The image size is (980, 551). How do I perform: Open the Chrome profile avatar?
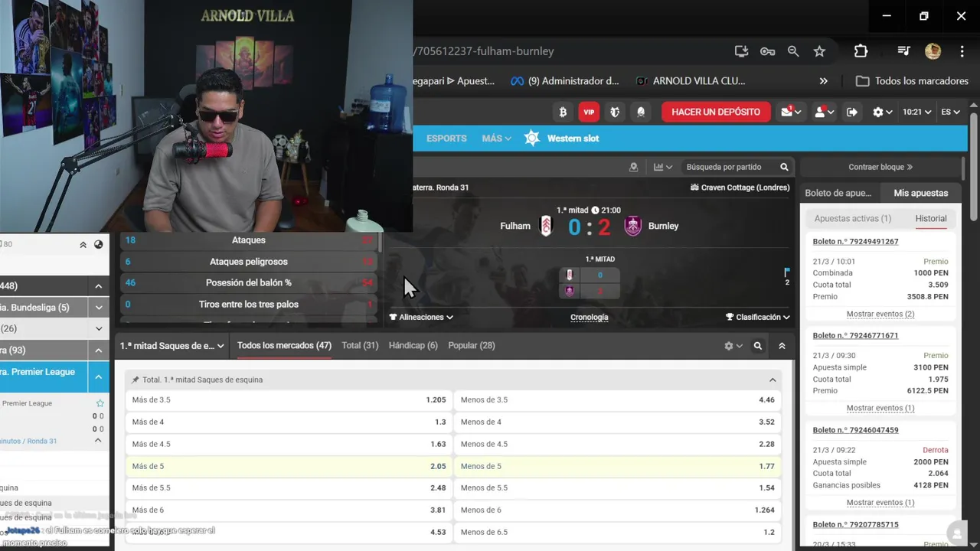(933, 51)
